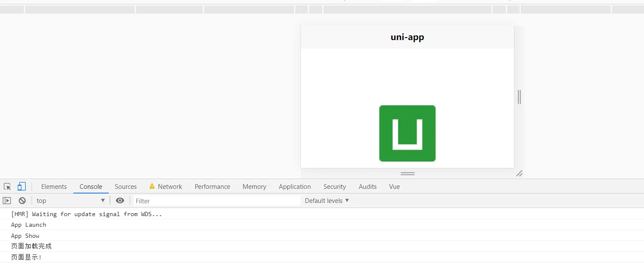The width and height of the screenshot is (644, 263).
Task: Toggle the device toolbar icon
Action: [x=21, y=186]
